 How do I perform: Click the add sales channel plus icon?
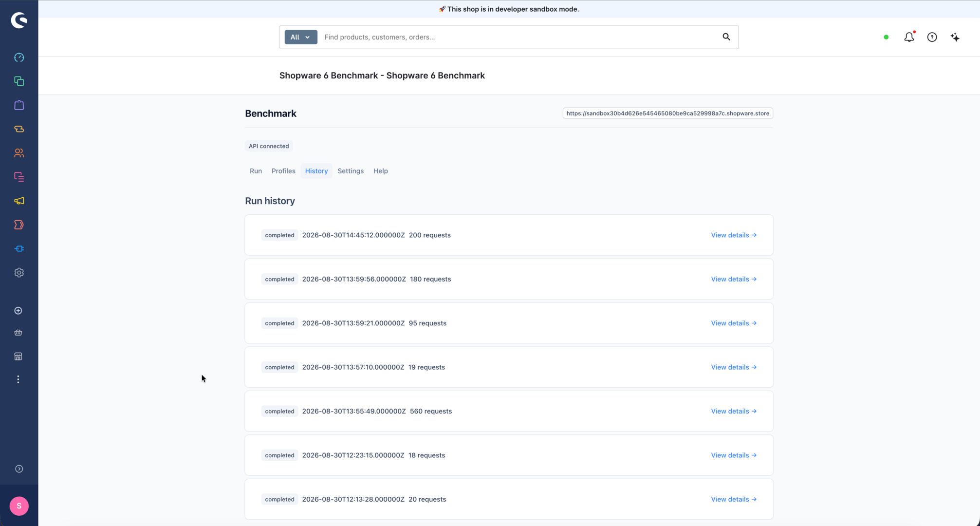[x=18, y=311]
